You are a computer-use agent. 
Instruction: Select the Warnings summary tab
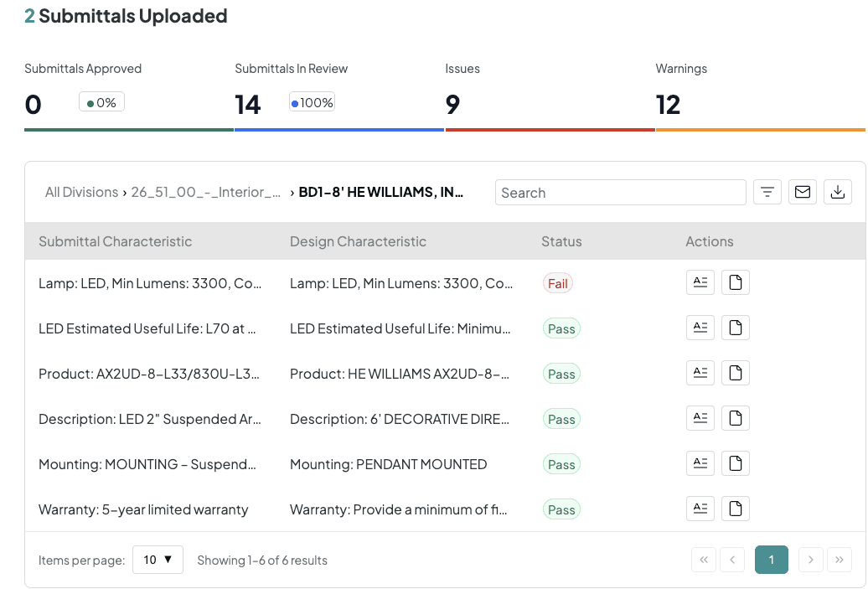tap(761, 96)
